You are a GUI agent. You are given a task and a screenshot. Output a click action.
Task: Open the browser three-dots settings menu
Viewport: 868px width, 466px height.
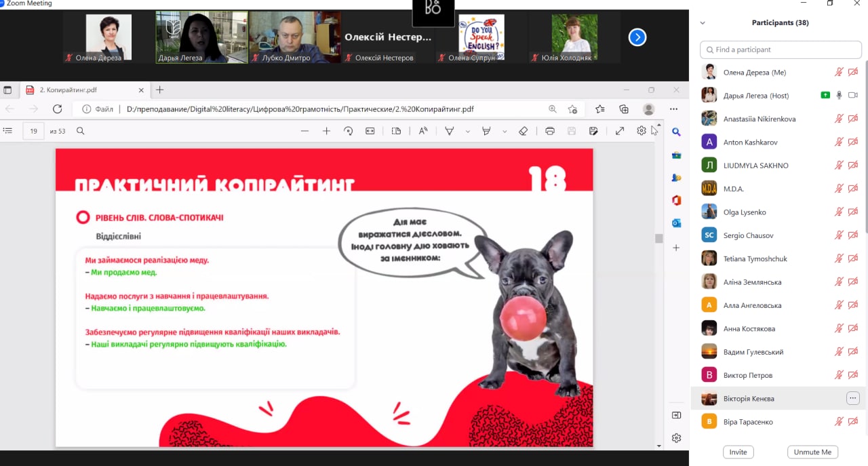pyautogui.click(x=673, y=109)
